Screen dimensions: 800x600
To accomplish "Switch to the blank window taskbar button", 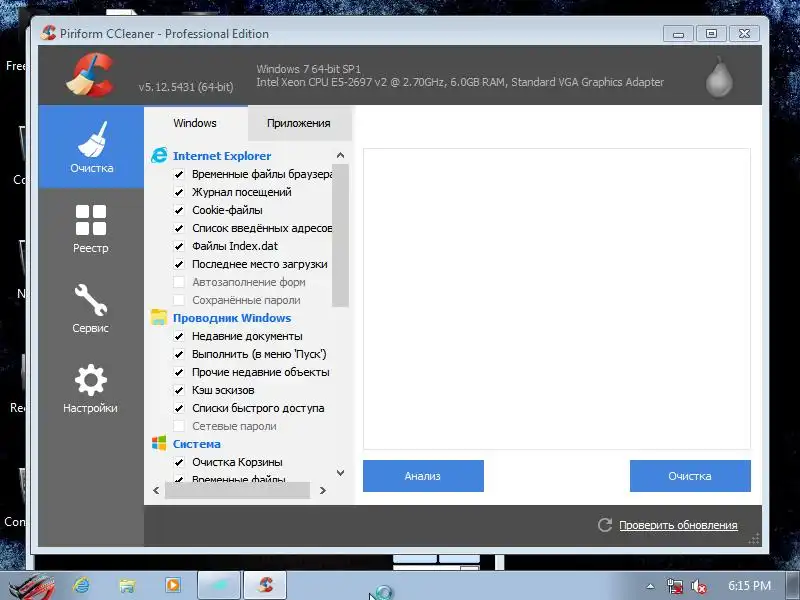I will (219, 585).
